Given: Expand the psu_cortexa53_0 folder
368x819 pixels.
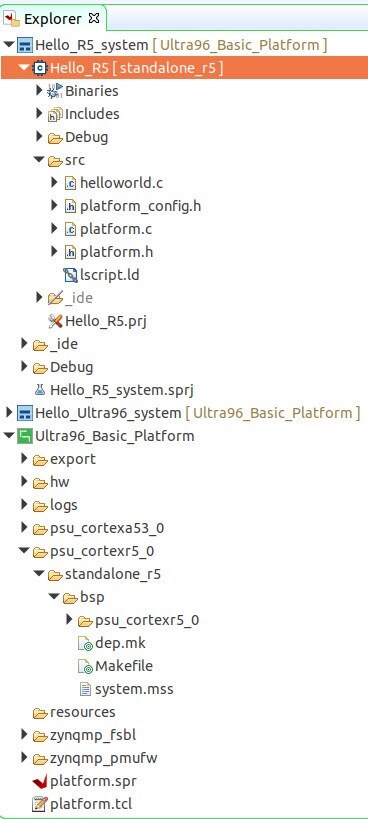Looking at the screenshot, I should coord(24,528).
